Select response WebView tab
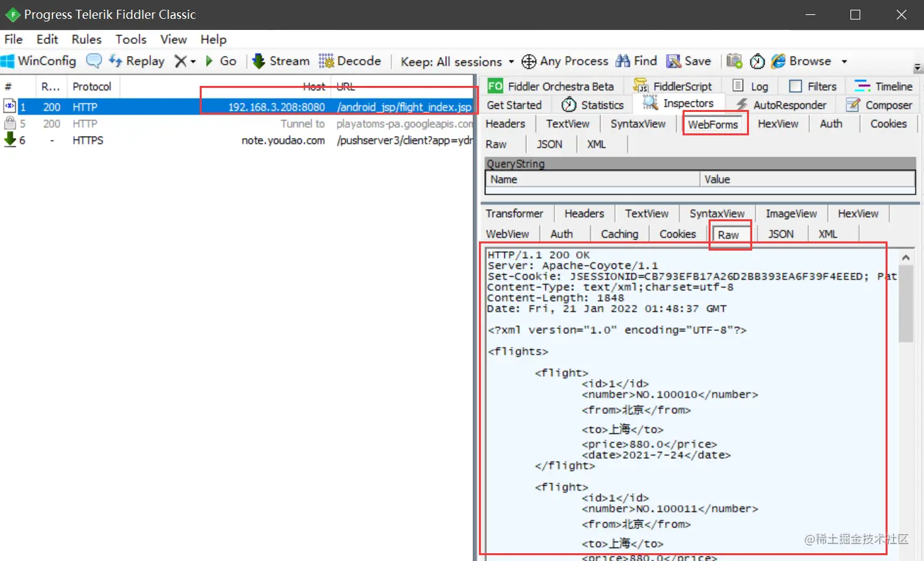The width and height of the screenshot is (924, 561). pyautogui.click(x=508, y=234)
